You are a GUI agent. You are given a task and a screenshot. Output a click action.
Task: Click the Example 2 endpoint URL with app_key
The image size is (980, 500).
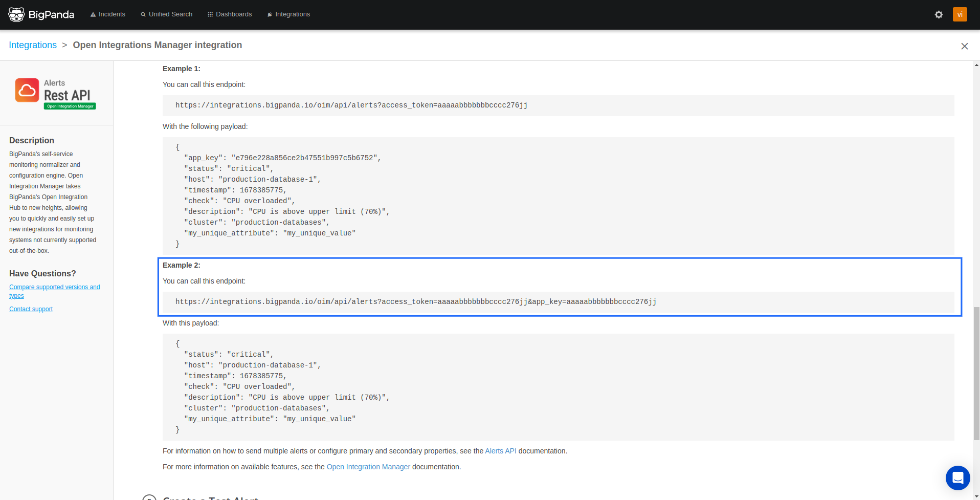point(415,302)
